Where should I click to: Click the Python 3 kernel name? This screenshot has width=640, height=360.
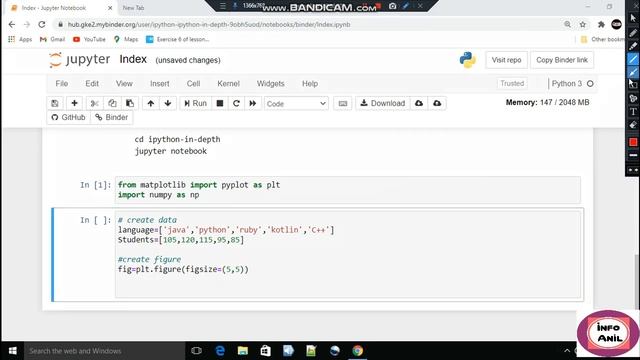tap(567, 84)
